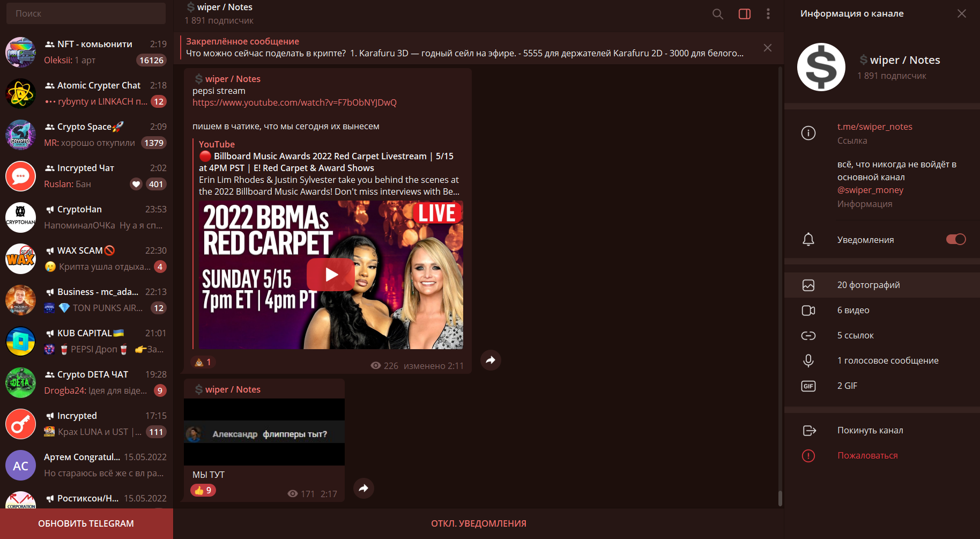Image resolution: width=980 pixels, height=539 pixels.
Task: Open the Crypto DETA ЧАТ group
Action: tap(86, 382)
